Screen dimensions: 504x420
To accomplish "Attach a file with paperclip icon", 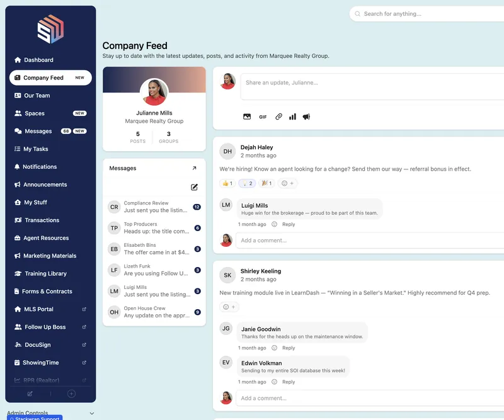I will (x=278, y=116).
